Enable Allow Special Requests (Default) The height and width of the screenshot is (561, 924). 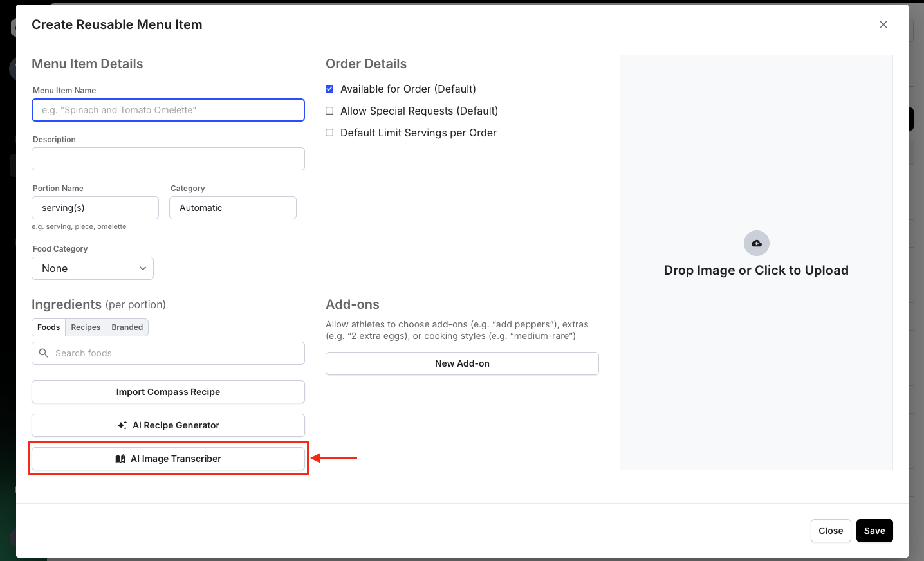(x=329, y=111)
